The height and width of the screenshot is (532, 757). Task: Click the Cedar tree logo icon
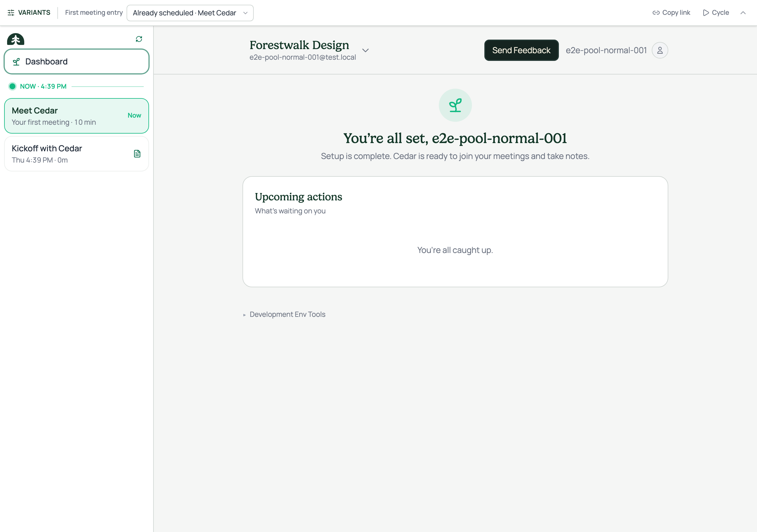15,39
